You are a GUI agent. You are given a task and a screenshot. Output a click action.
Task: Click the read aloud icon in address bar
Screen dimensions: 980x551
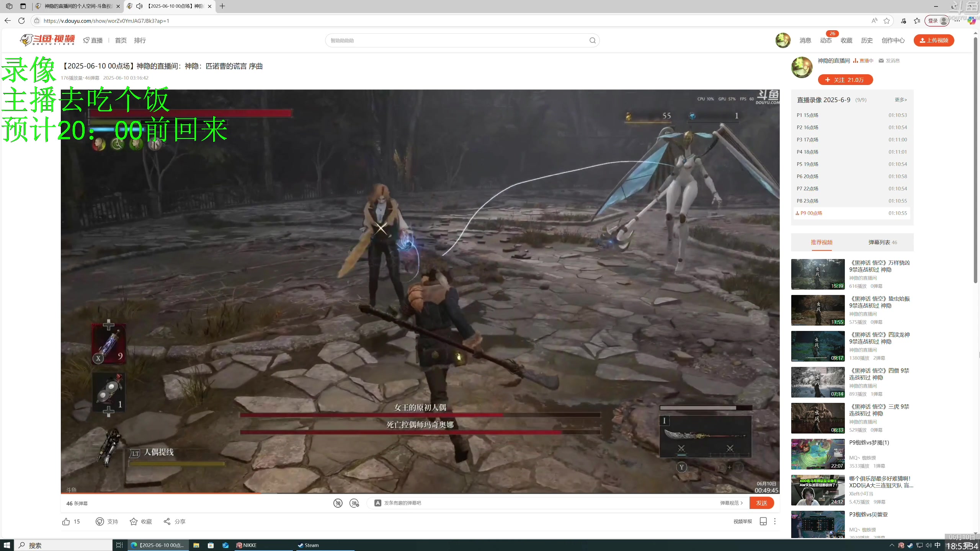(x=874, y=21)
